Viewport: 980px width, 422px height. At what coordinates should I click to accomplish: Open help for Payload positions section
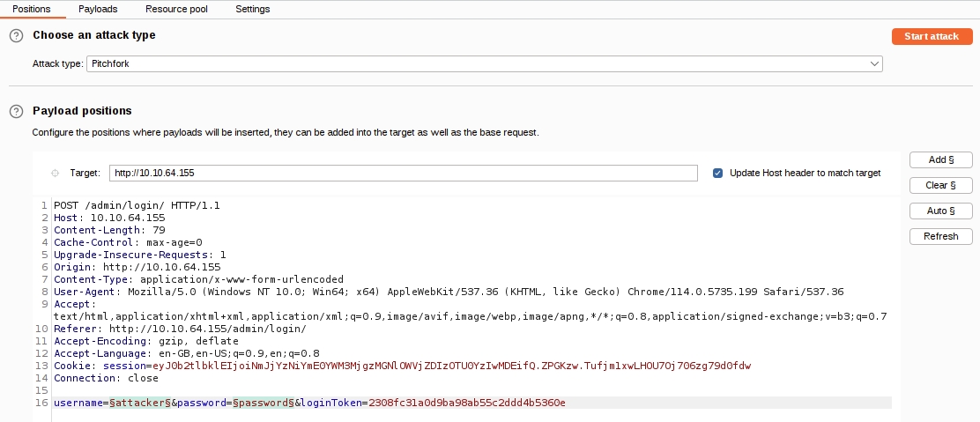point(16,112)
